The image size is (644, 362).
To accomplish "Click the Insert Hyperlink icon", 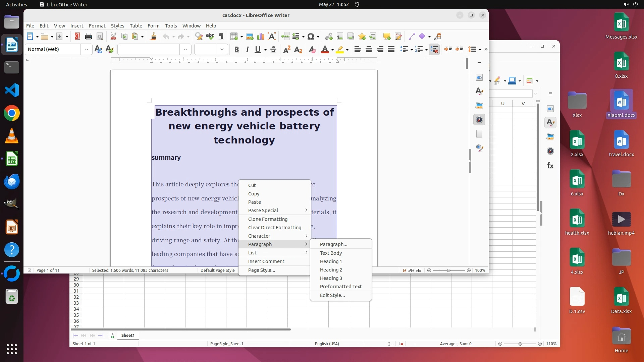I will (329, 37).
